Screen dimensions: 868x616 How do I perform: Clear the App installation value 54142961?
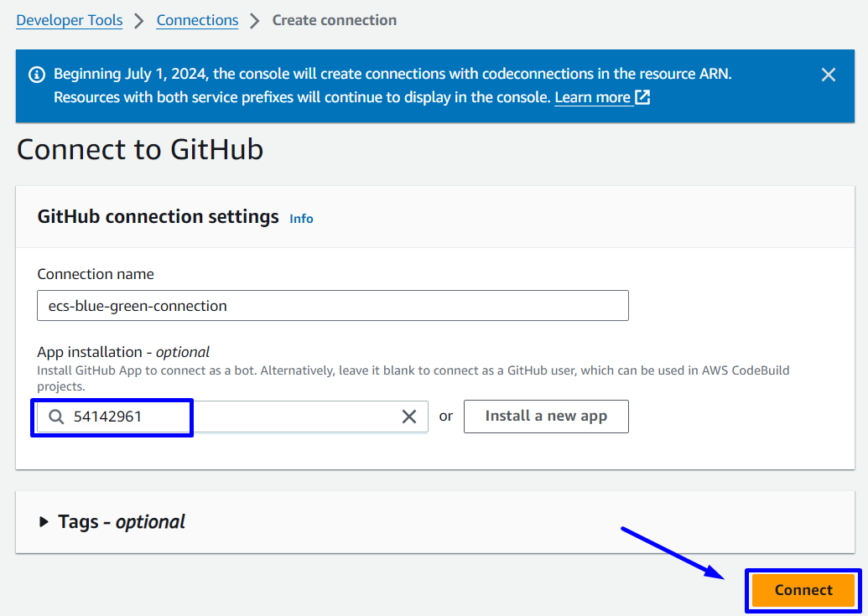pyautogui.click(x=409, y=417)
